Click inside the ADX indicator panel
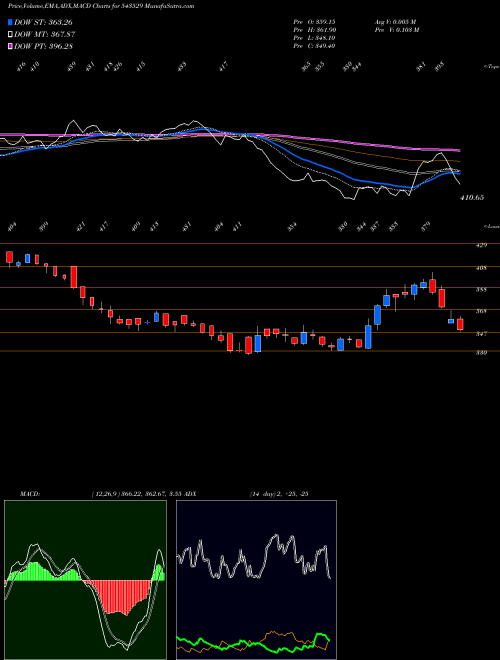This screenshot has width=500, height=660. pyautogui.click(x=256, y=580)
